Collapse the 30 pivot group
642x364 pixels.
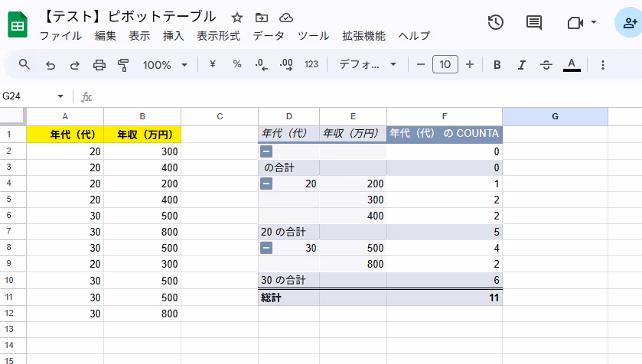click(x=266, y=248)
